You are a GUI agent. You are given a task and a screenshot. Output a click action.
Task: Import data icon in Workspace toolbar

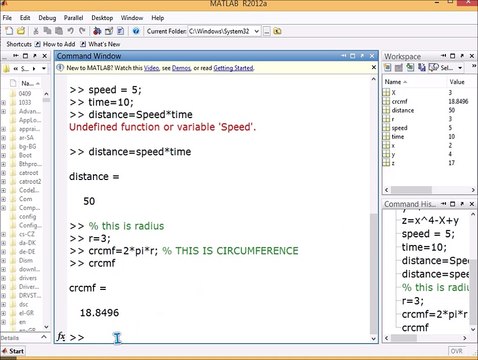pyautogui.click(x=410, y=68)
